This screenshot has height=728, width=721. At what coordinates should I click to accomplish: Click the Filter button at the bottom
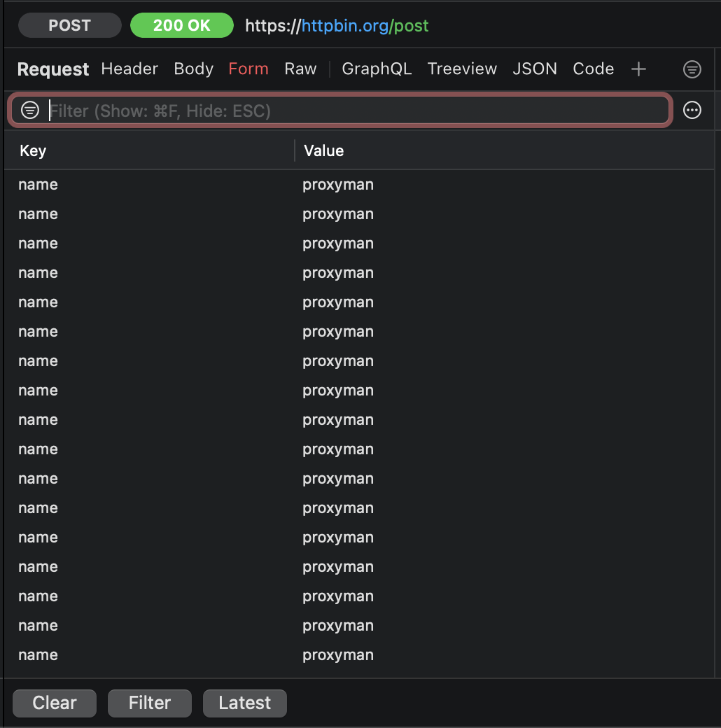click(x=150, y=703)
